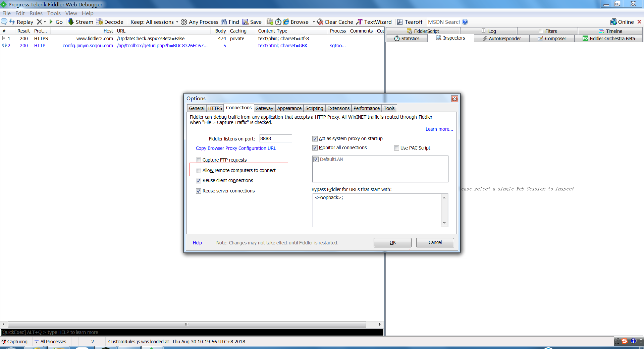
Task: Open the File menu
Action: pyautogui.click(x=6, y=13)
